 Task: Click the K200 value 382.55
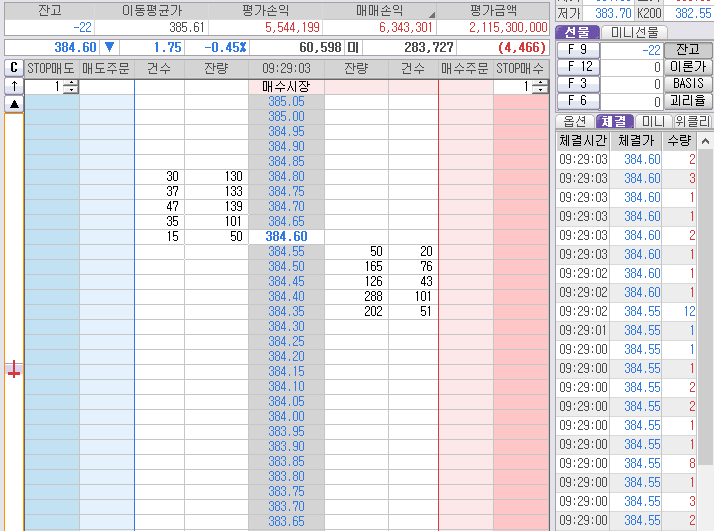(x=693, y=13)
